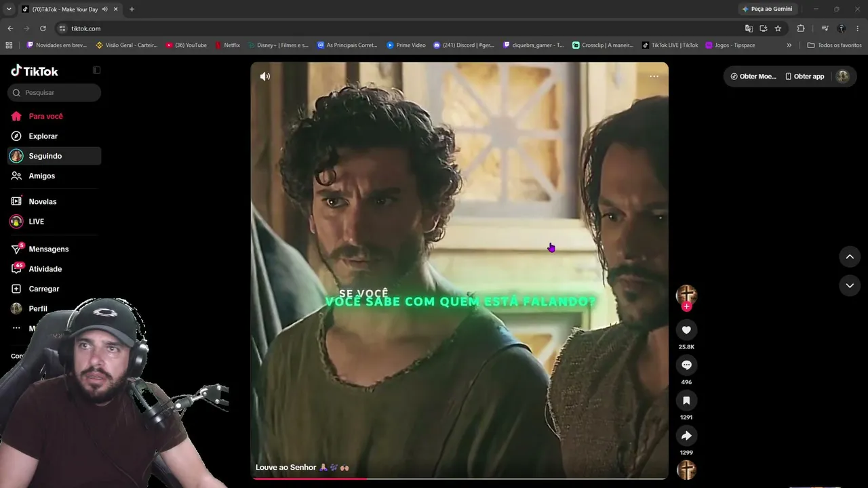This screenshot has width=868, height=488.
Task: Open the Novelas section
Action: point(54,202)
